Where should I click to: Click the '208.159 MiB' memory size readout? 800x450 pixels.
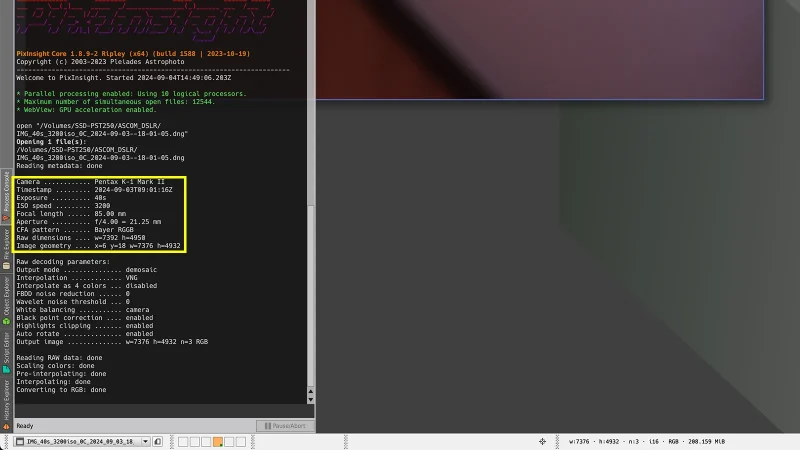point(707,442)
